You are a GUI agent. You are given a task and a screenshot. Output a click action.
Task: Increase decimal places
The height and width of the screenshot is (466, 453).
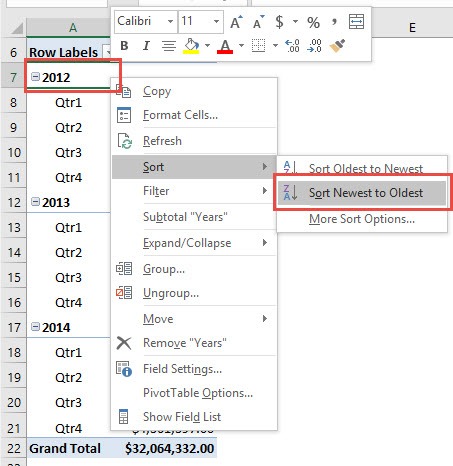292,46
